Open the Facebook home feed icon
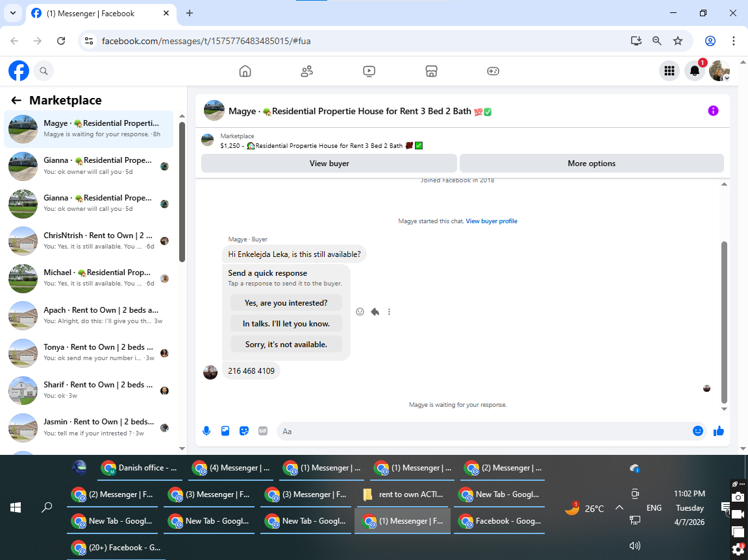Viewport: 748px width, 560px height. tap(245, 71)
